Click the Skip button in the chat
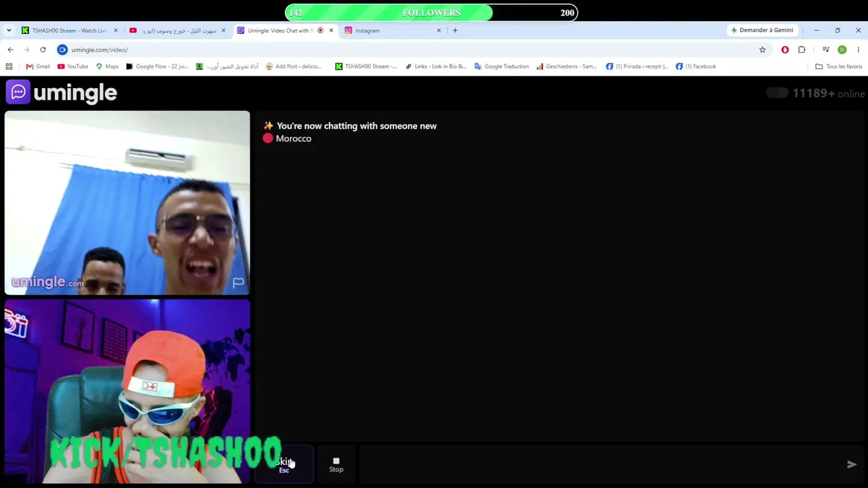The image size is (868, 488). (x=284, y=464)
